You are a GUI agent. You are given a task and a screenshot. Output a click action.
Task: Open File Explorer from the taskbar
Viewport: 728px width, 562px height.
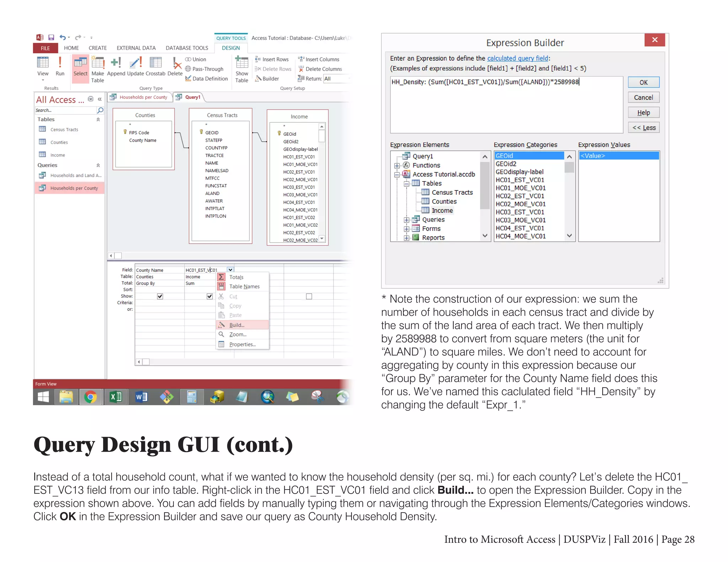[x=66, y=397]
